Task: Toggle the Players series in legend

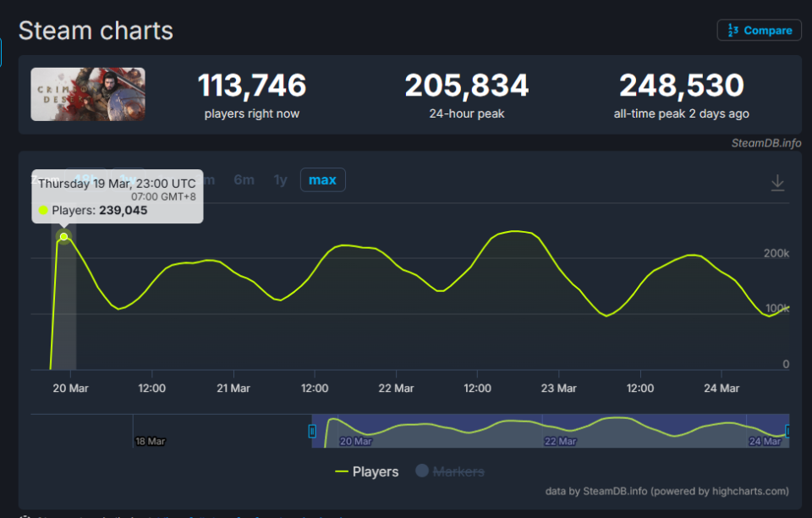Action: [366, 471]
